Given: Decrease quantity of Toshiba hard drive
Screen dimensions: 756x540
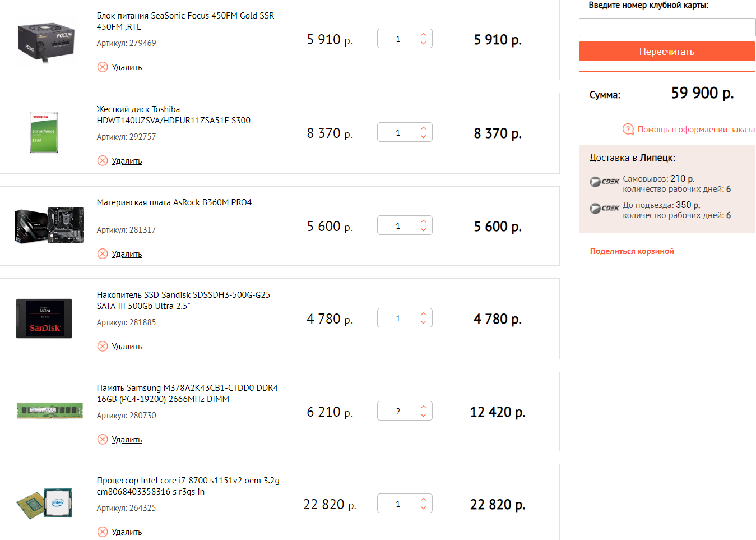Looking at the screenshot, I should [x=424, y=137].
